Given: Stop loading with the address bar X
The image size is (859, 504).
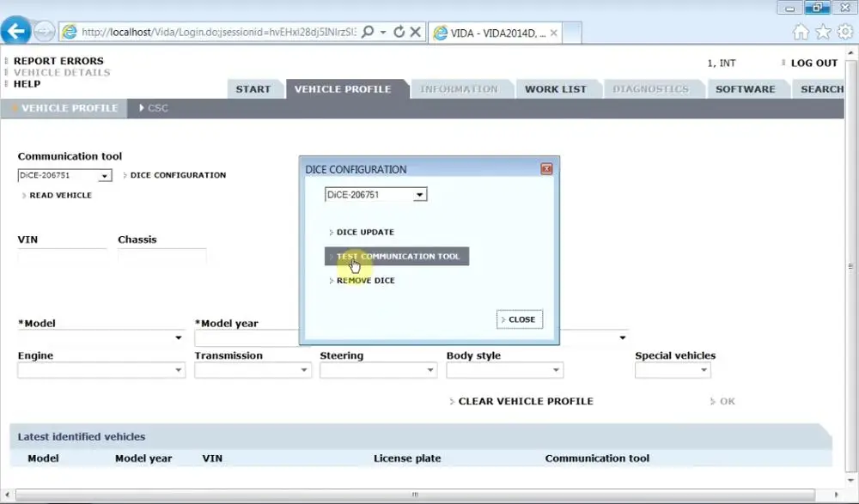Looking at the screenshot, I should click(415, 32).
